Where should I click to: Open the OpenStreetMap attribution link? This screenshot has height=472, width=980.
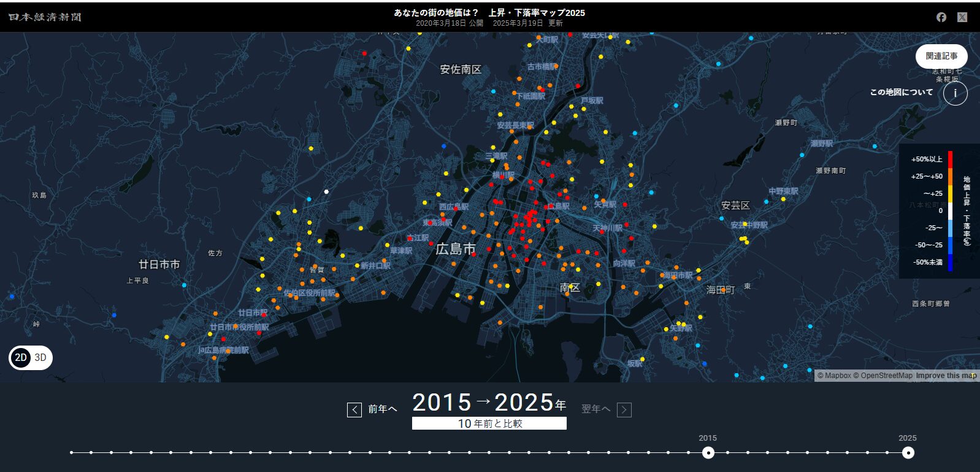pos(882,376)
